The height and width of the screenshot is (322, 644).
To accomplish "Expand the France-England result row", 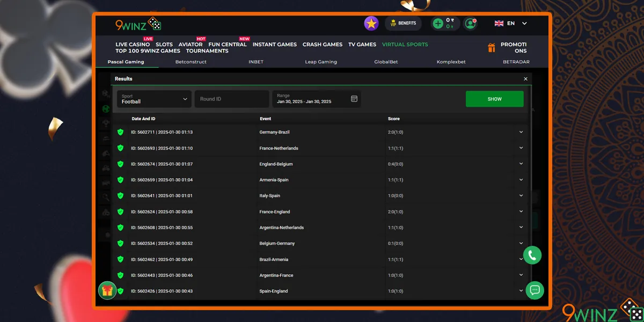I will click(x=521, y=211).
